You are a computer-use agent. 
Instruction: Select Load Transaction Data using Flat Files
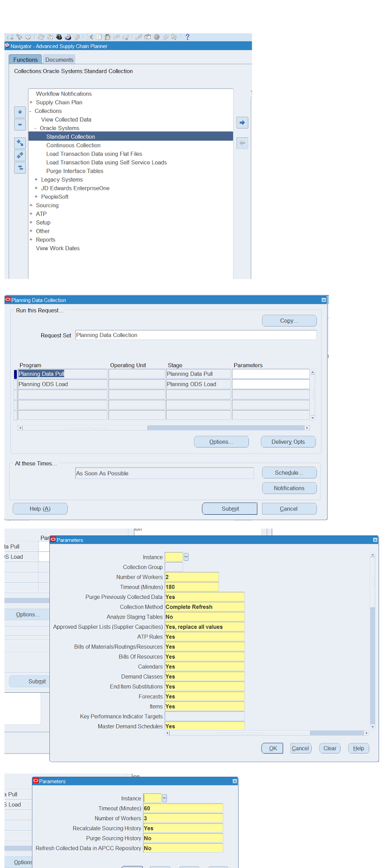pyautogui.click(x=94, y=154)
